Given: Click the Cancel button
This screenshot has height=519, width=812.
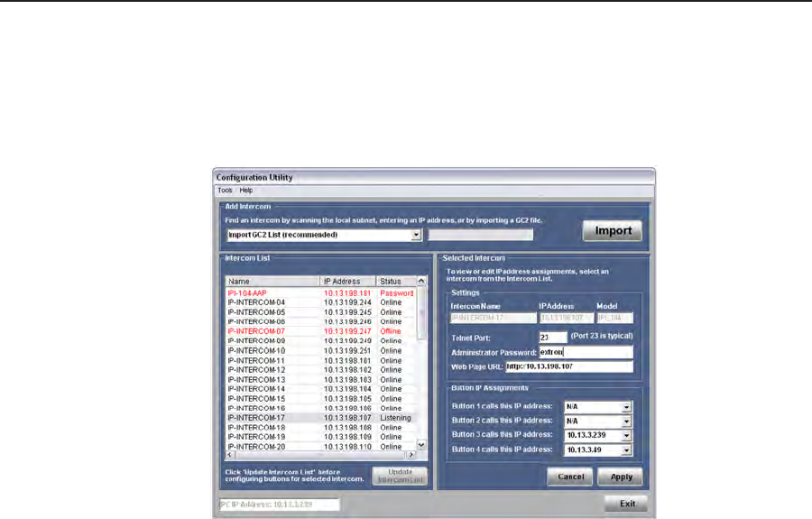Looking at the screenshot, I should 570,477.
